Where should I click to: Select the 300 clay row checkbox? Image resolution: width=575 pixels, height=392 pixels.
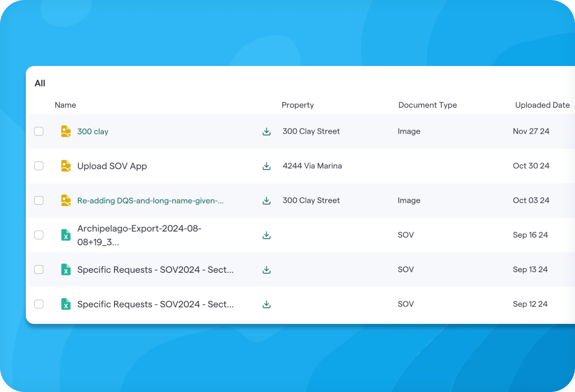pos(39,131)
